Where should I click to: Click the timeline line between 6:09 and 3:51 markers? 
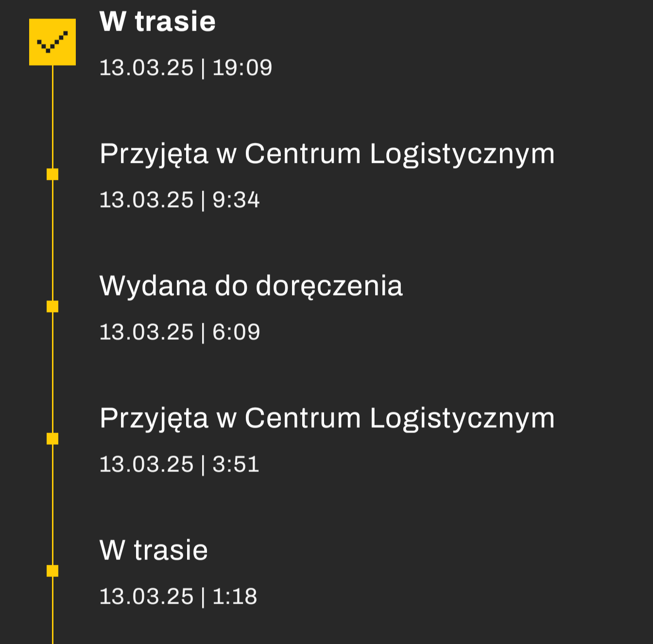[52, 372]
